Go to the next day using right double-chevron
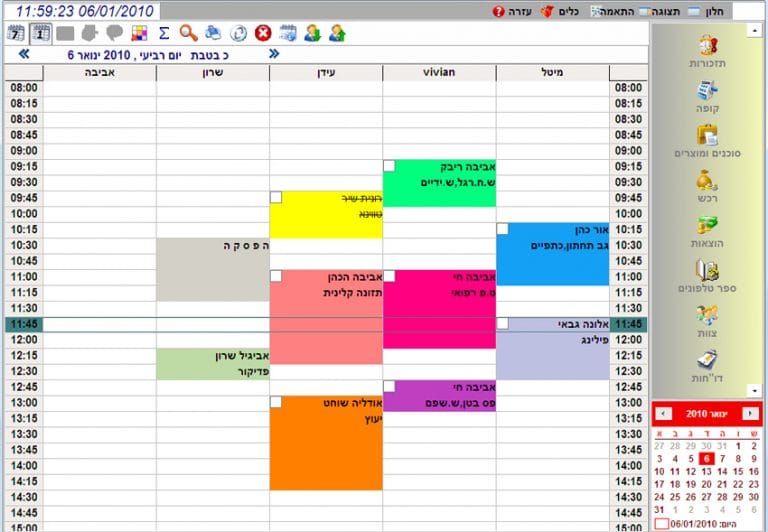768x532 pixels. [x=274, y=54]
